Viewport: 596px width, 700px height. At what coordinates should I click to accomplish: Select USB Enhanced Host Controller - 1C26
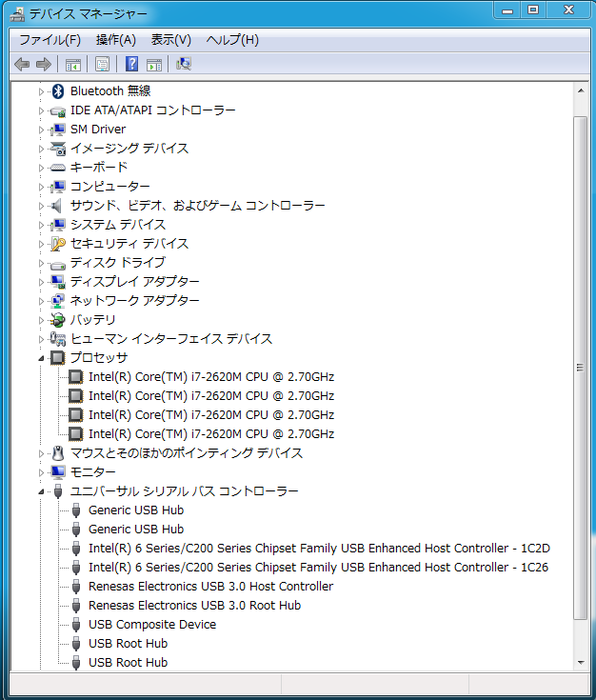pyautogui.click(x=318, y=568)
